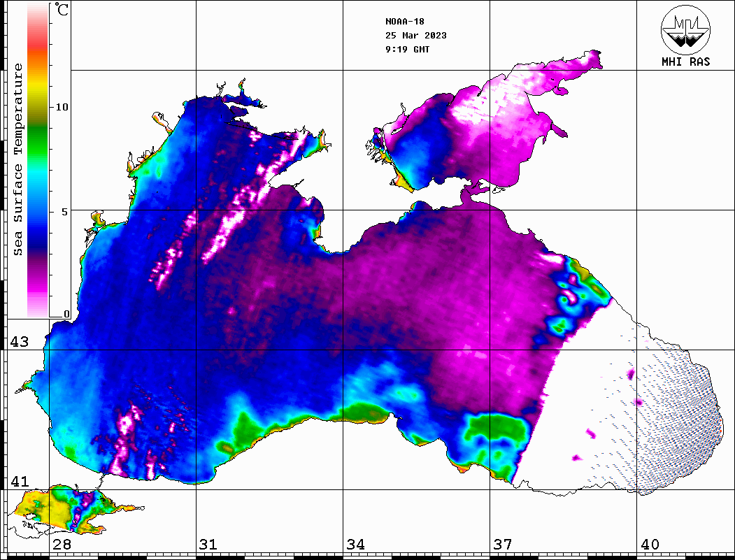Image resolution: width=735 pixels, height=560 pixels.
Task: Click the MHI RAS text under logo
Action: pos(685,62)
